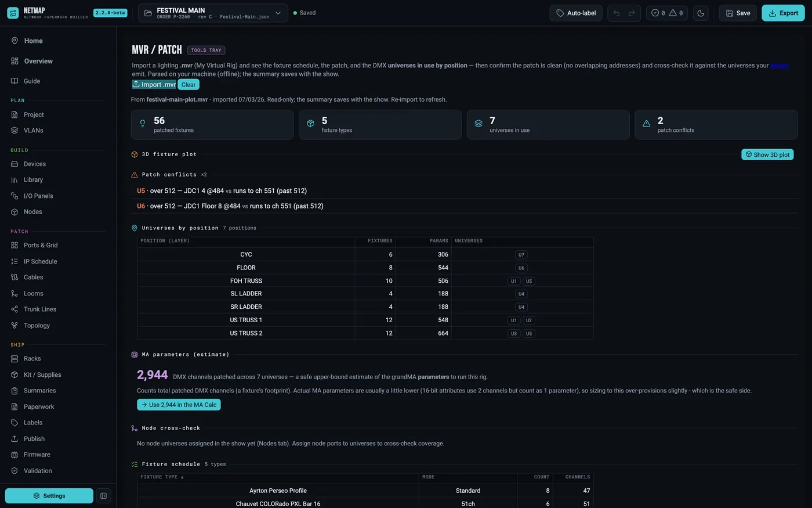Open the validation checks counter
Image resolution: width=812 pixels, height=508 pixels.
(x=667, y=13)
